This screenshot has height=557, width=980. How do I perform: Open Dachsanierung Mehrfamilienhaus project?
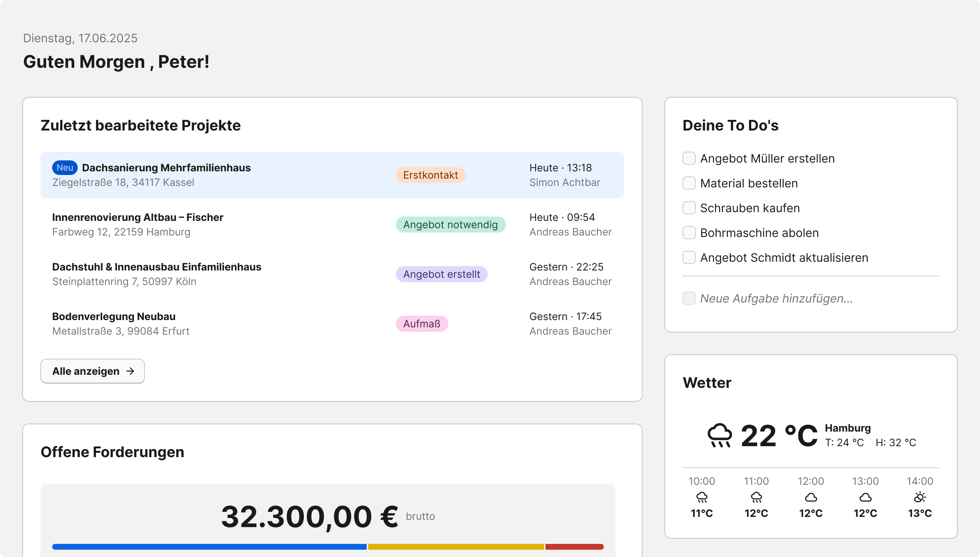tap(332, 175)
